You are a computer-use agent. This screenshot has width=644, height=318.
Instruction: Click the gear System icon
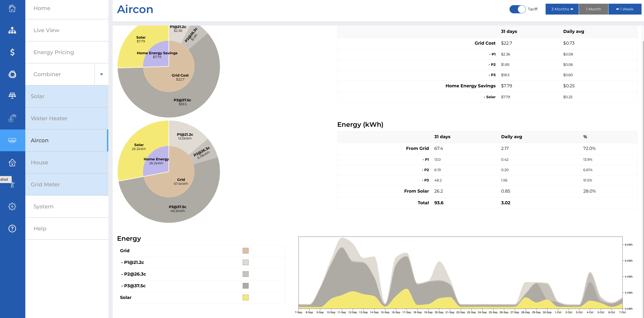pyautogui.click(x=12, y=206)
